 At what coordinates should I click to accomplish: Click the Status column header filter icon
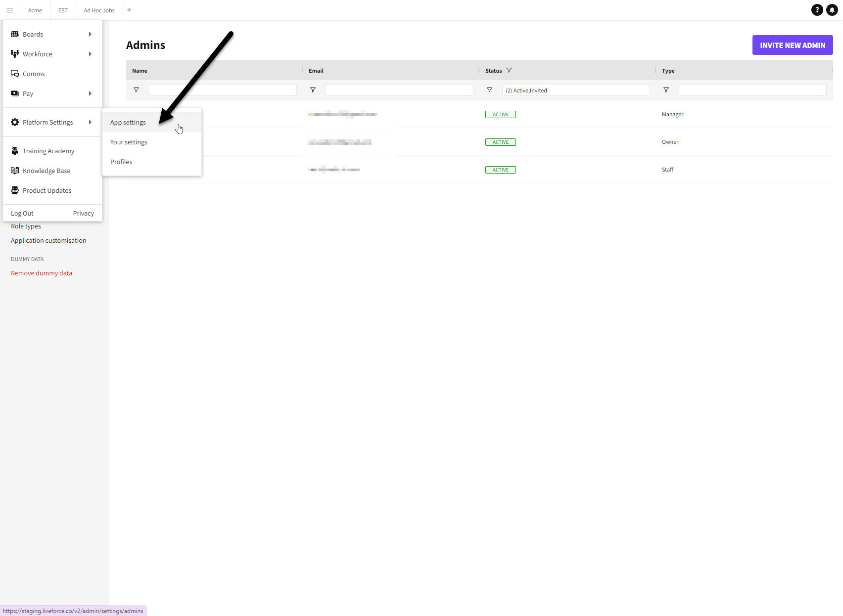(509, 70)
